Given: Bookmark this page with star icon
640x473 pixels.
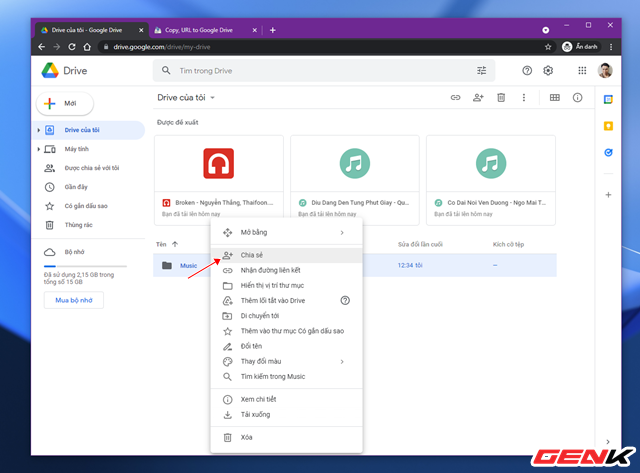Looking at the screenshot, I should point(548,47).
